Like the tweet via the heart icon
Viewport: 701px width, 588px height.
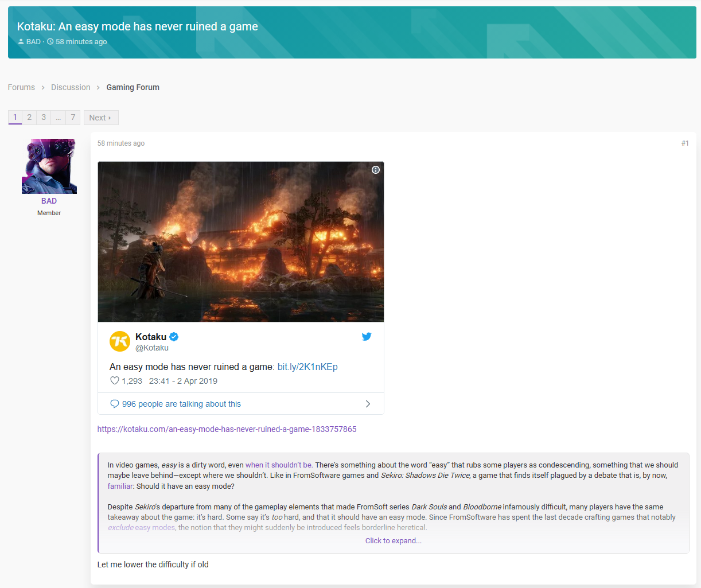coord(114,381)
